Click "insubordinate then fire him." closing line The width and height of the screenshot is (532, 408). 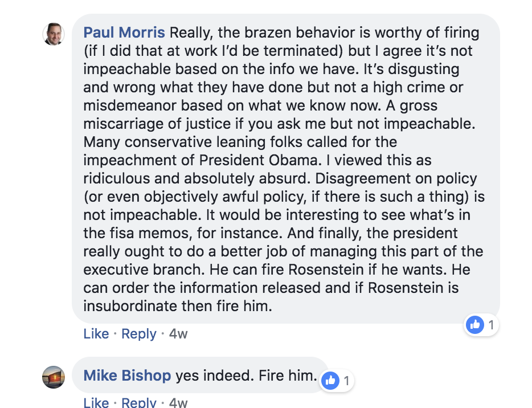coord(178,306)
